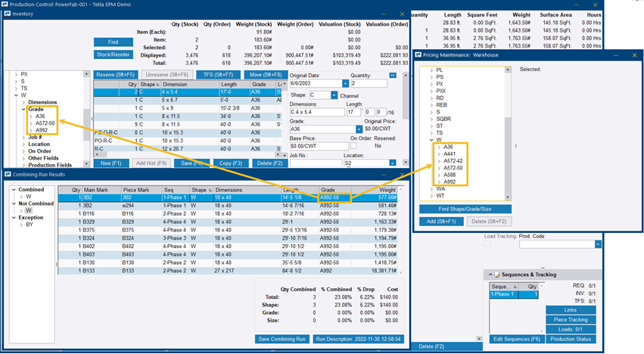The width and height of the screenshot is (644, 354).
Task: Open the Original Date dropdown
Action: pos(345,83)
